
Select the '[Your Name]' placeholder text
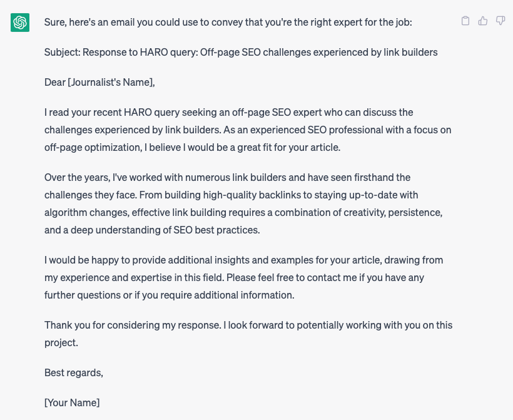[72, 402]
